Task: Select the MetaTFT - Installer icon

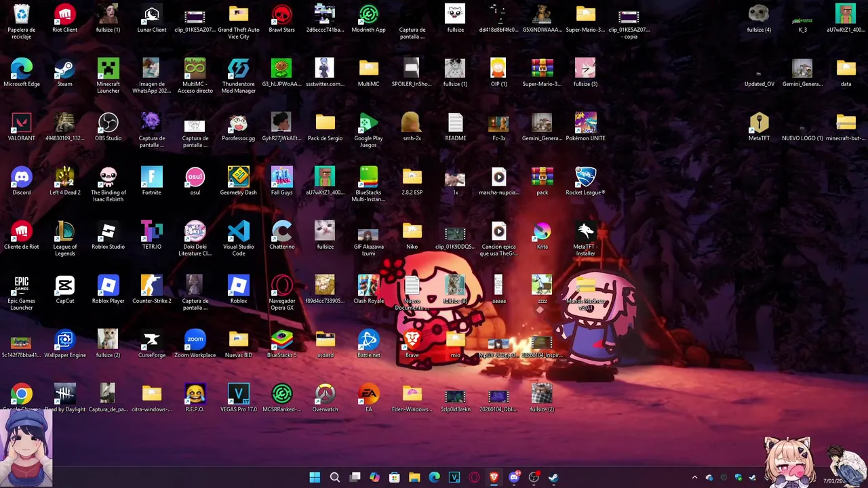Action: tap(586, 232)
